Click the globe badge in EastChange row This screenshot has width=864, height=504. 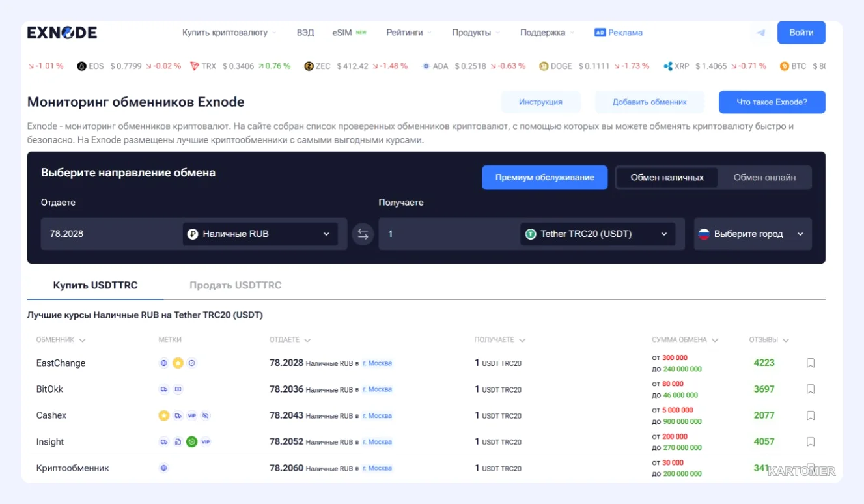164,363
